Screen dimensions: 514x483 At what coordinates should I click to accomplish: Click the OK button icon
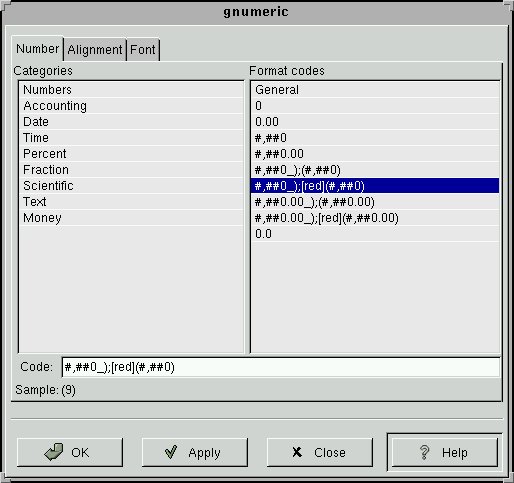point(53,452)
